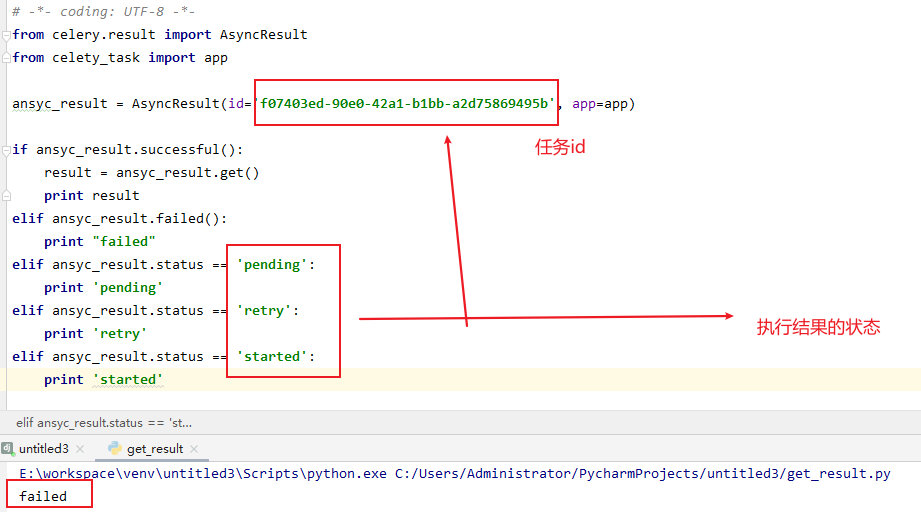Click the print 'pending' statement

tap(103, 288)
